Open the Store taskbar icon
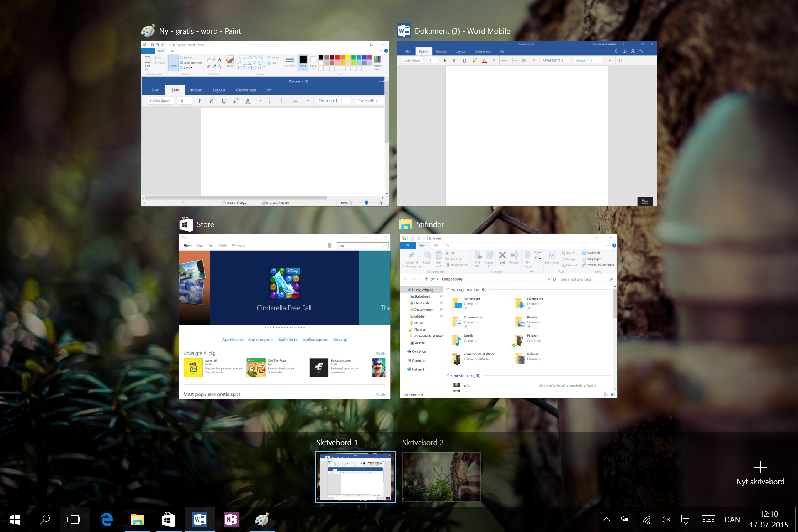798x532 pixels. coord(169,520)
